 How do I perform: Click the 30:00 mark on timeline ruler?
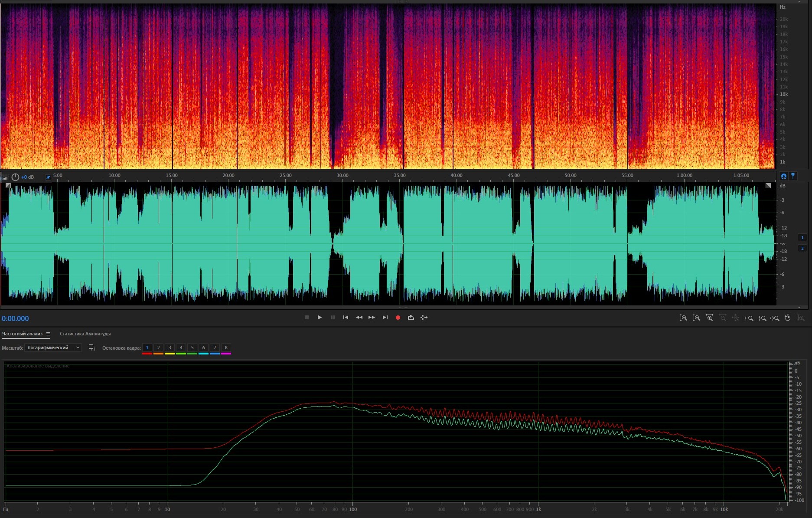342,175
